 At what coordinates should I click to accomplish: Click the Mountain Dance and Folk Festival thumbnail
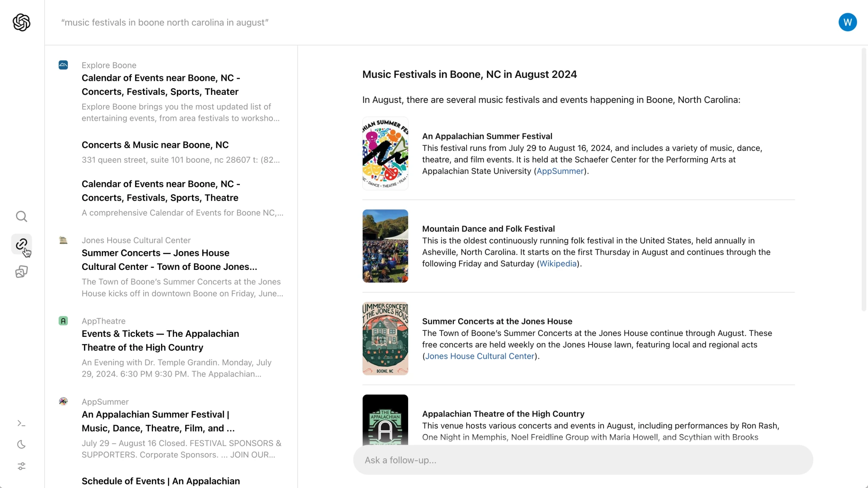[385, 246]
